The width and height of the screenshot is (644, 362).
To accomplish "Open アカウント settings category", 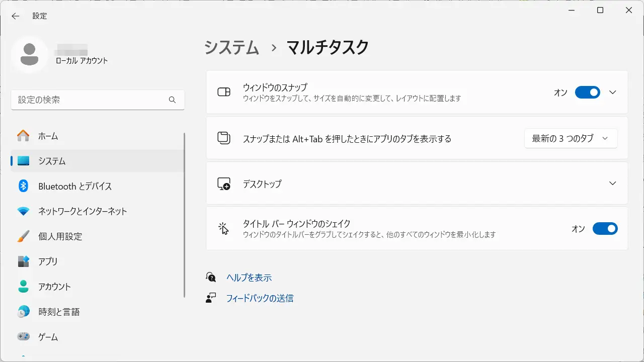I will tap(54, 287).
